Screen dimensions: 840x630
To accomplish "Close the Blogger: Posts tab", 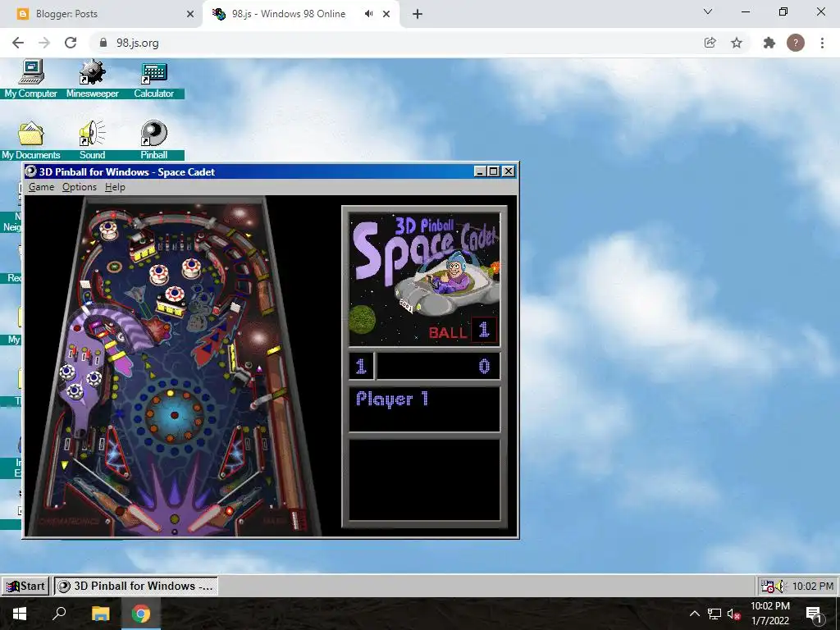I will tap(190, 14).
